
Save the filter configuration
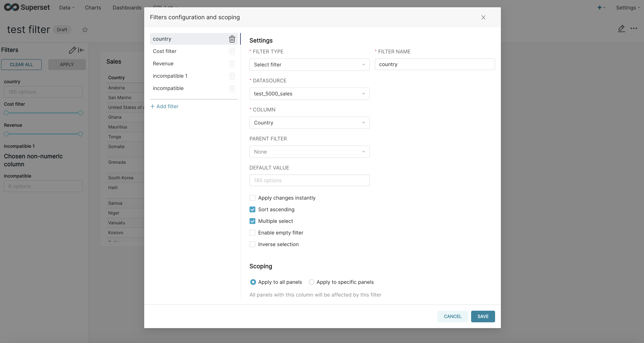click(x=483, y=316)
